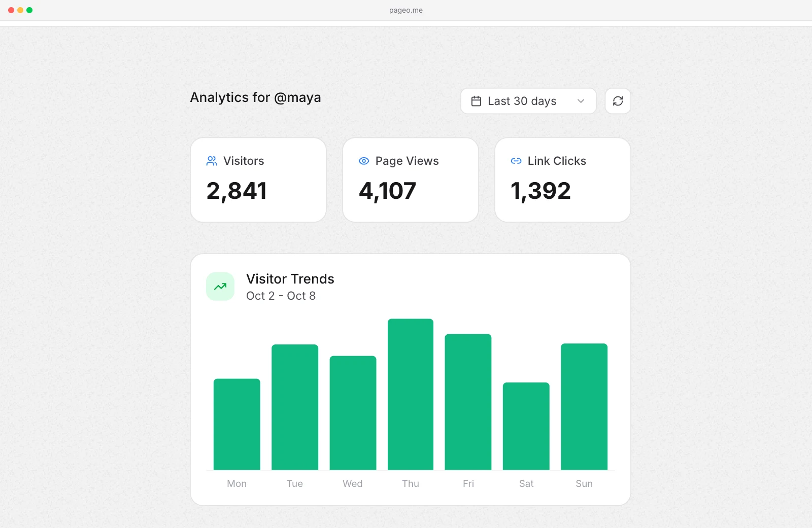Click the 'Oct 2 - Oct 8' date range text

[281, 296]
